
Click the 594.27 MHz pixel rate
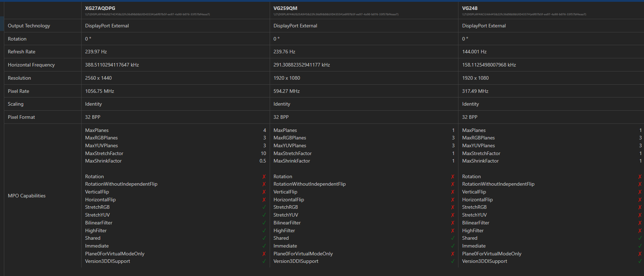click(286, 91)
